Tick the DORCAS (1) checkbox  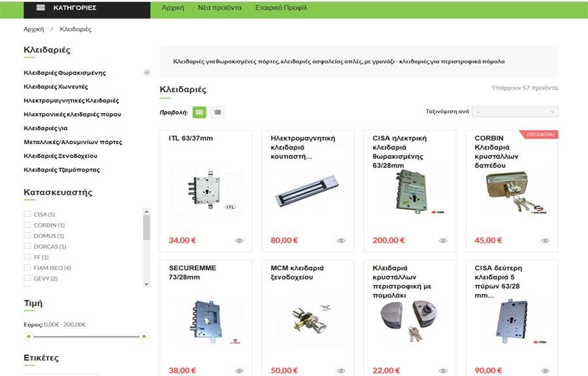coord(27,246)
